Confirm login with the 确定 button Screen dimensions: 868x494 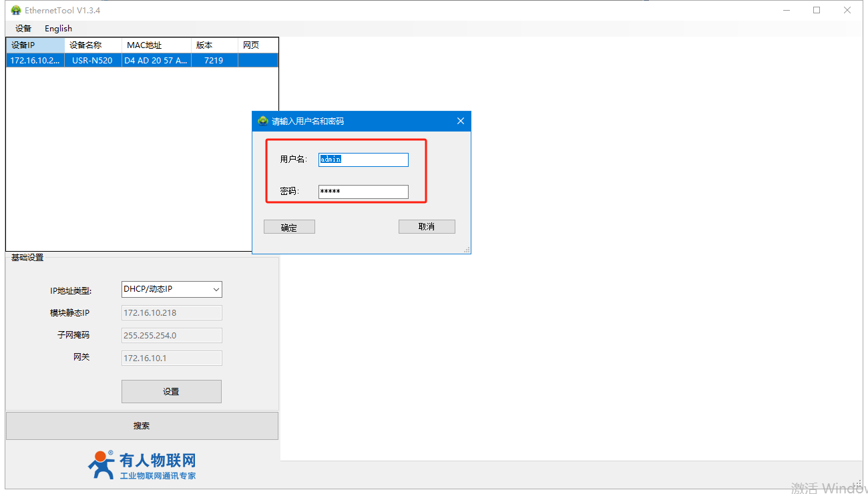(x=289, y=227)
